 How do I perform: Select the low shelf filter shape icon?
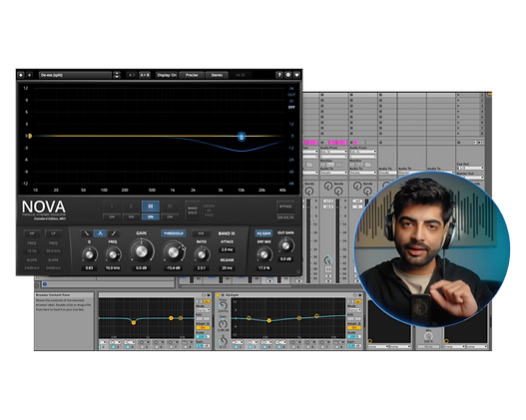click(87, 233)
